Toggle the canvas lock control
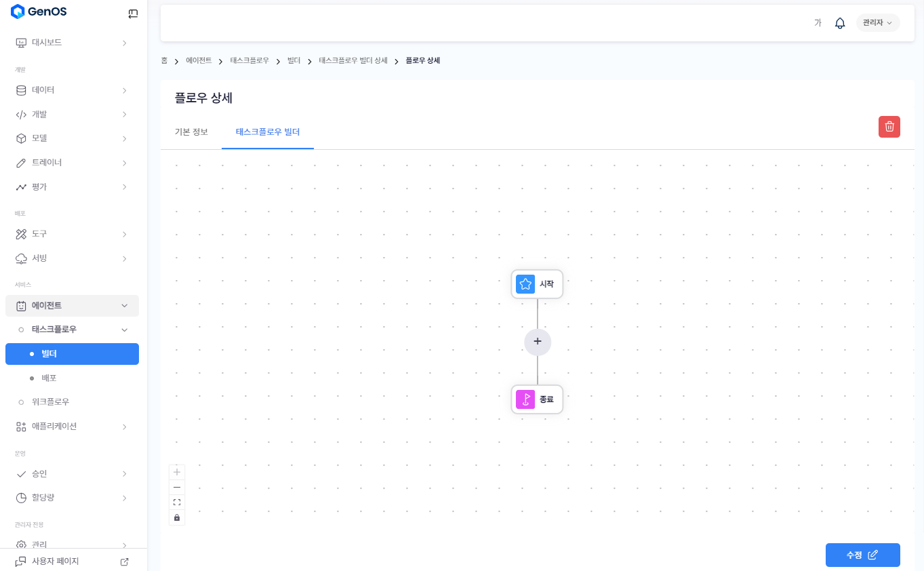924x571 pixels. point(177,517)
